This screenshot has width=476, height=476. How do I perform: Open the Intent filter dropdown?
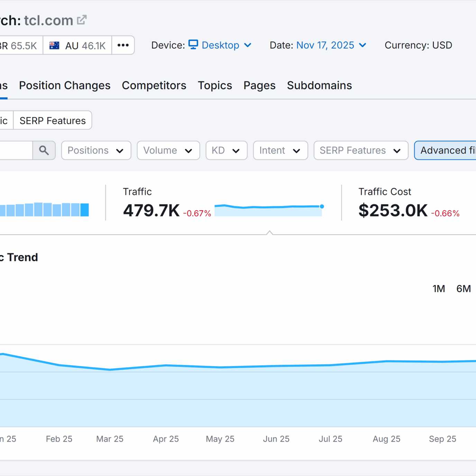coord(280,150)
